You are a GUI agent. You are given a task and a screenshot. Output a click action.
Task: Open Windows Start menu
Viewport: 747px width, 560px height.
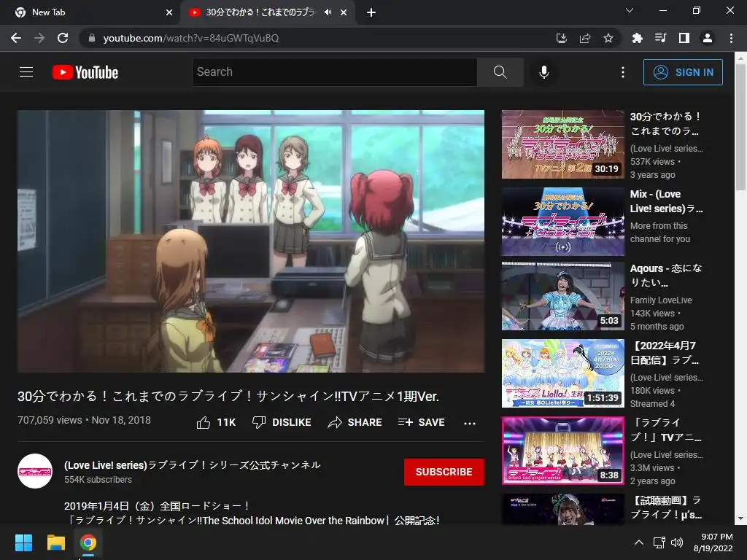(23, 542)
